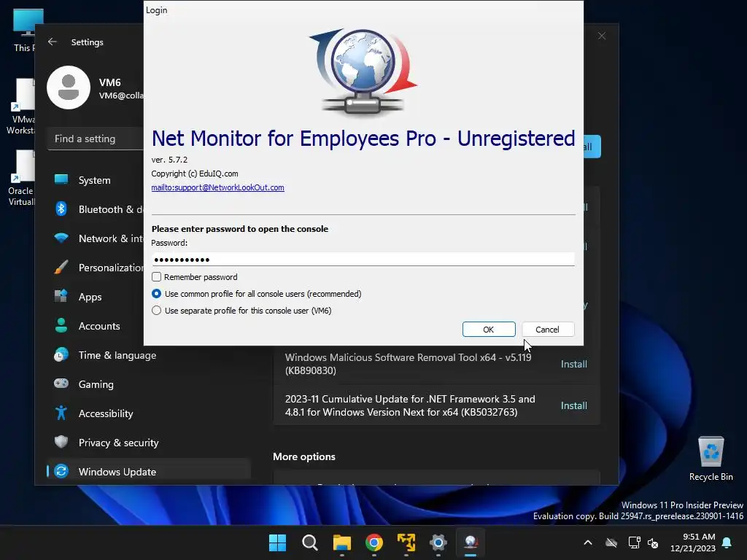Focus the Password input field

pyautogui.click(x=363, y=260)
